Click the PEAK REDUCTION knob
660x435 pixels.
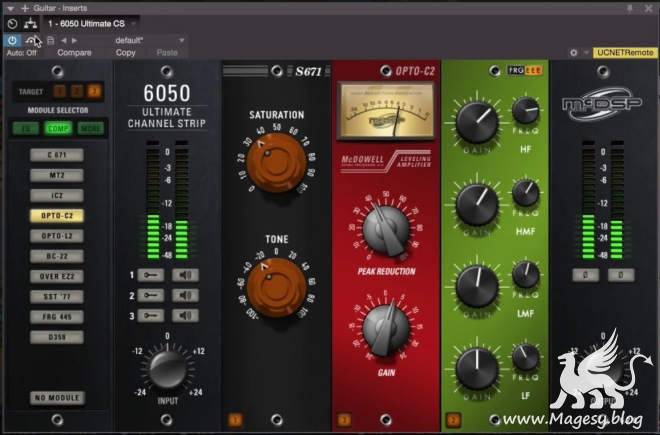coord(386,230)
